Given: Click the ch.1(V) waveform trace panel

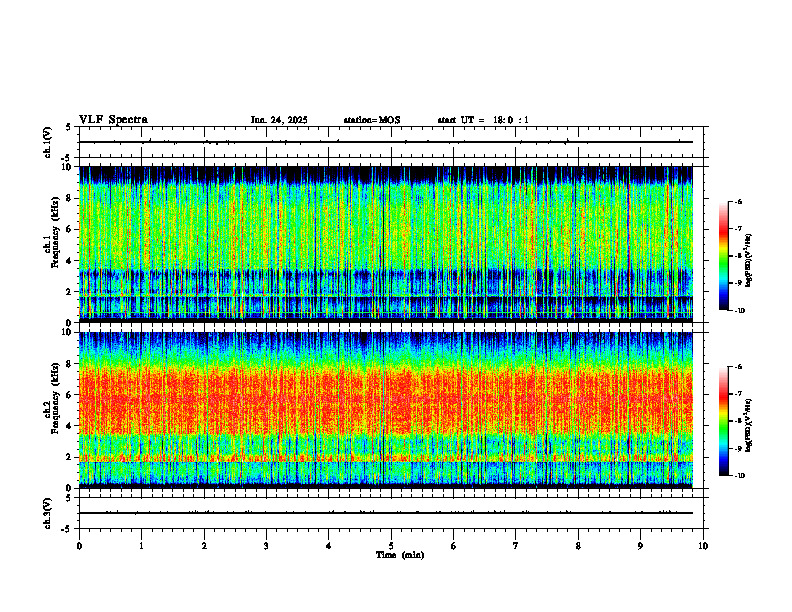Looking at the screenshot, I should point(391,142).
